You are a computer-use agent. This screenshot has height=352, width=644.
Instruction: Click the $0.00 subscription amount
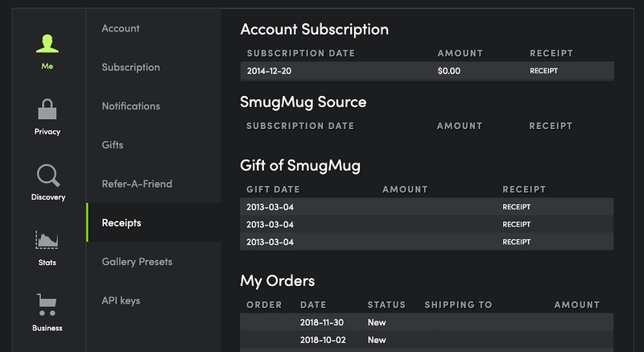pyautogui.click(x=449, y=71)
